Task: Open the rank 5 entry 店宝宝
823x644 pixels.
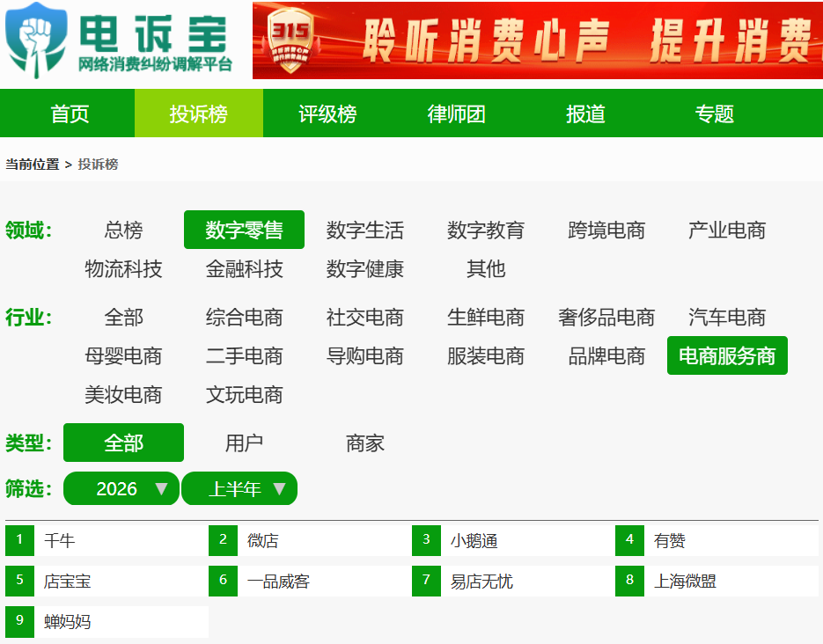Action: pos(107,581)
